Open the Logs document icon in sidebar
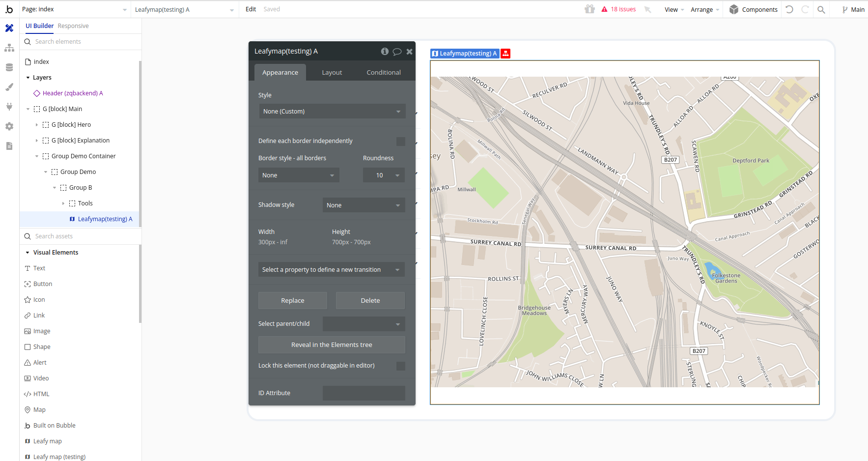Viewport: 868px width, 461px height. point(9,146)
